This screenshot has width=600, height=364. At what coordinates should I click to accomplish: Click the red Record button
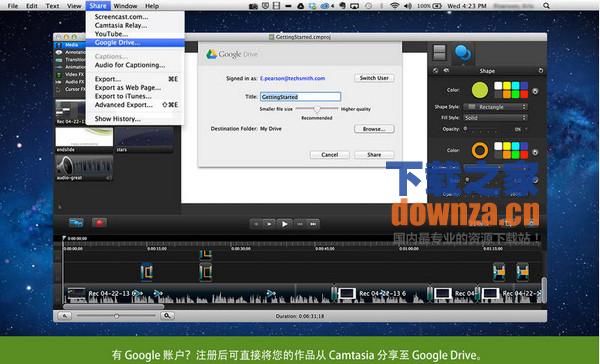coord(99,222)
